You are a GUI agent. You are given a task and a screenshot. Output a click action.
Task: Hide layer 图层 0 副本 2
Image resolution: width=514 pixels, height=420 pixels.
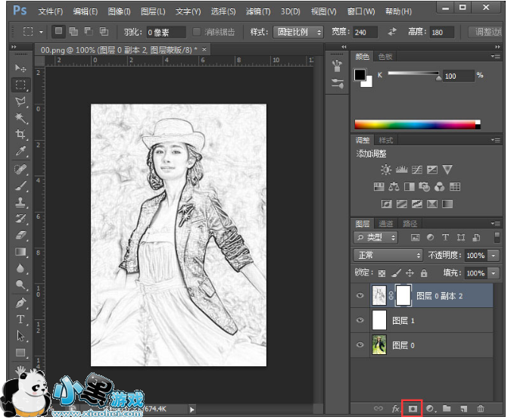tap(360, 297)
